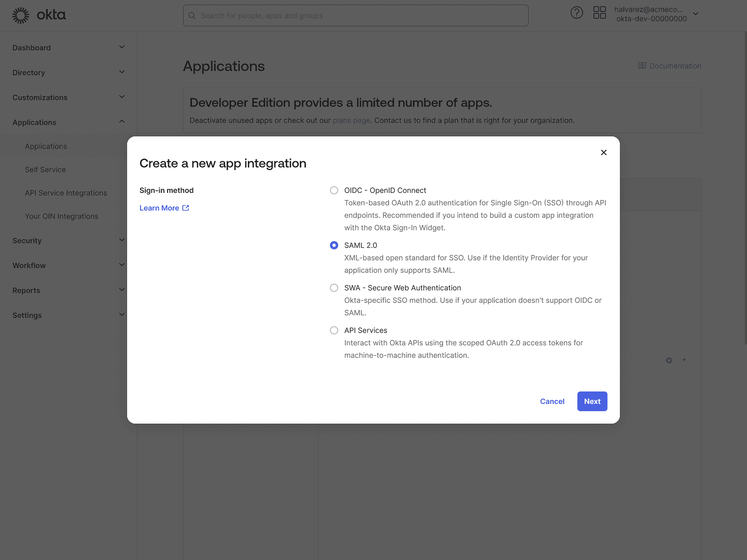Screen dimensions: 747x560
Task: Expand the Customizations chevron
Action: tap(122, 97)
